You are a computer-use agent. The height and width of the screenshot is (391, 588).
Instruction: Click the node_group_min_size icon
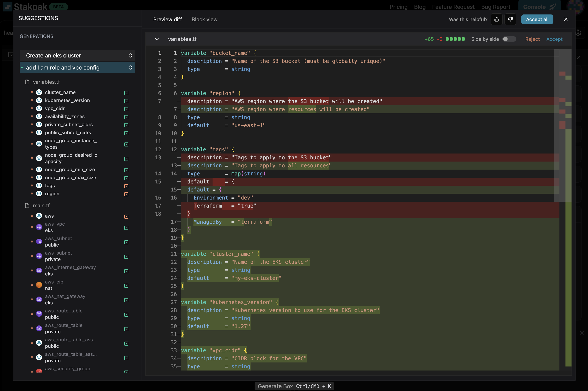tap(39, 170)
